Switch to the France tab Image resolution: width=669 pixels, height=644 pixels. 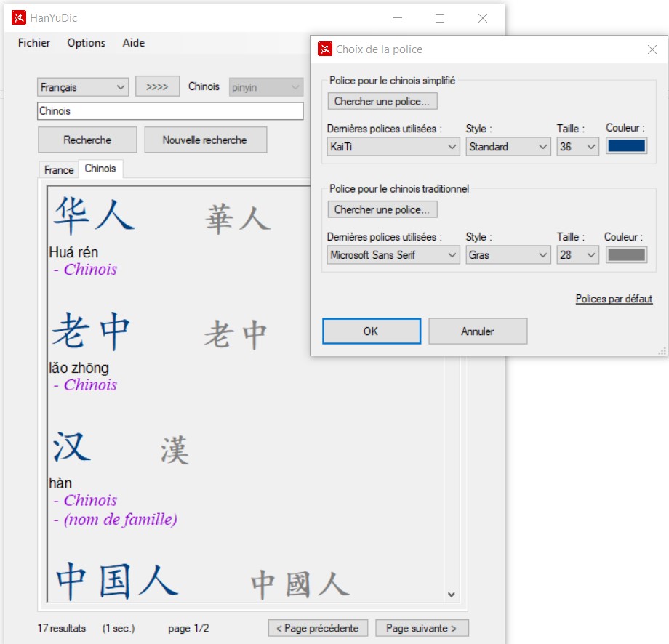coord(59,170)
